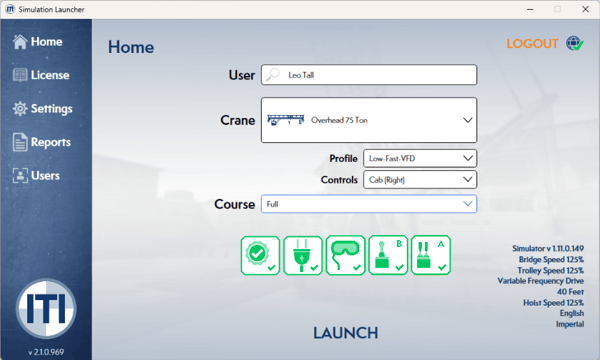Viewport: 600px width, 360px height.
Task: Click the 40 Feet text
Action: click(570, 292)
